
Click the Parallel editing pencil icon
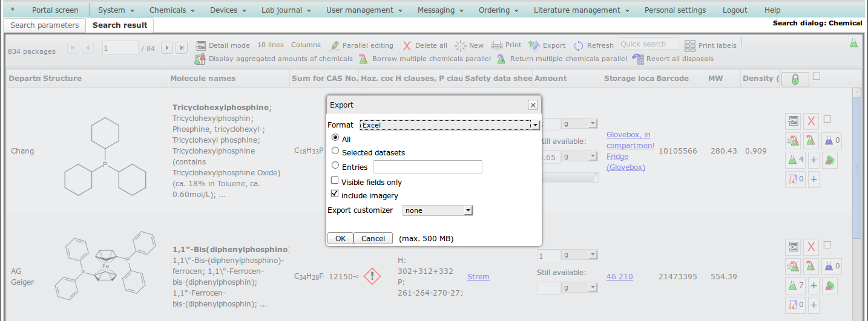click(x=334, y=46)
